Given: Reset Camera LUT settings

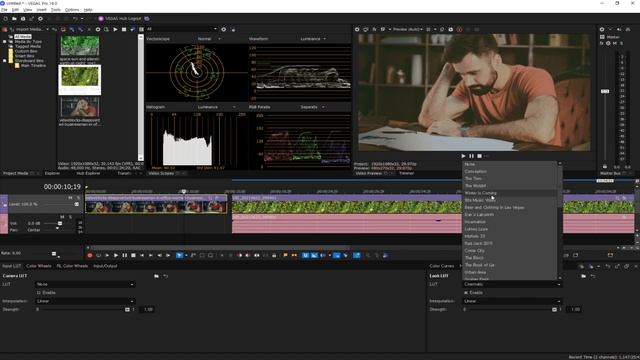Looking at the screenshot, I should pos(165,276).
